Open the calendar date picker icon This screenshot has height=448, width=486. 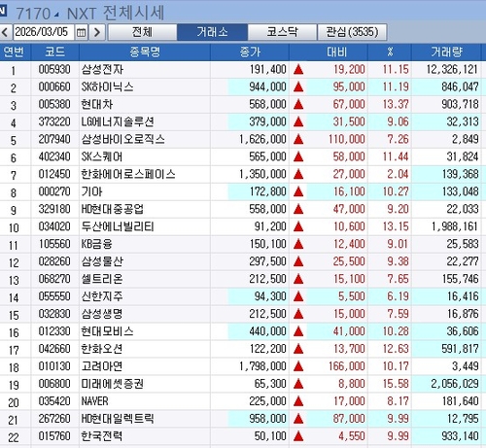[x=82, y=32]
